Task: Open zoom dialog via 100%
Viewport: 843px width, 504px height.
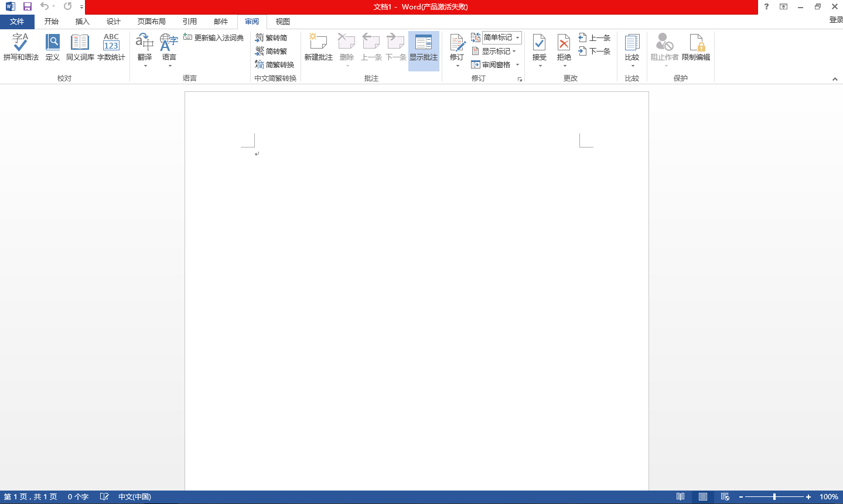Action: pos(828,497)
